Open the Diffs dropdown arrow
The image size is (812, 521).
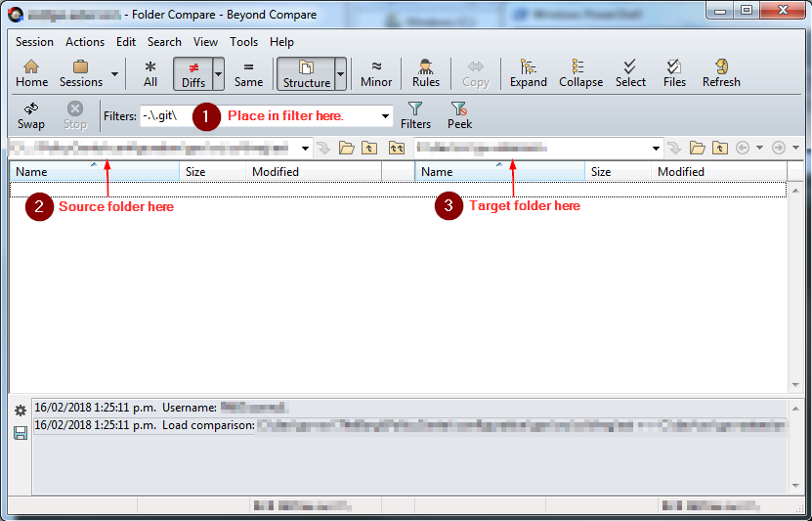[x=219, y=74]
